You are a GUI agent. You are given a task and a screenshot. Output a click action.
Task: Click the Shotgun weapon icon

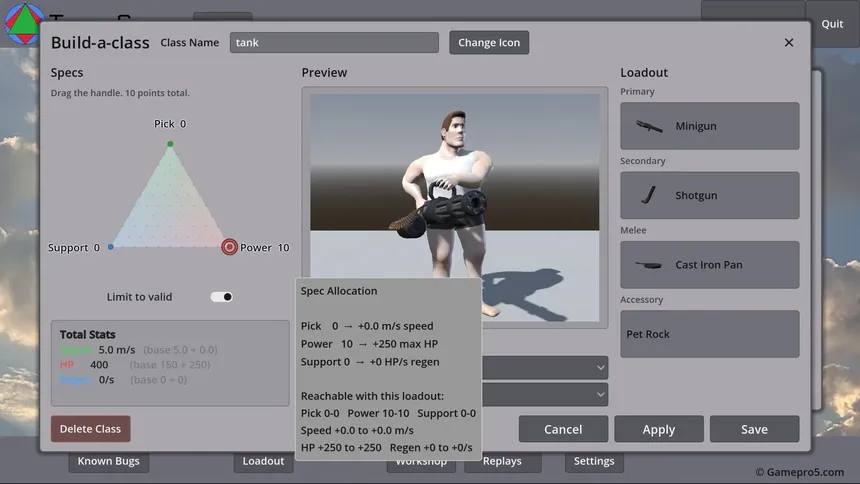click(x=649, y=195)
